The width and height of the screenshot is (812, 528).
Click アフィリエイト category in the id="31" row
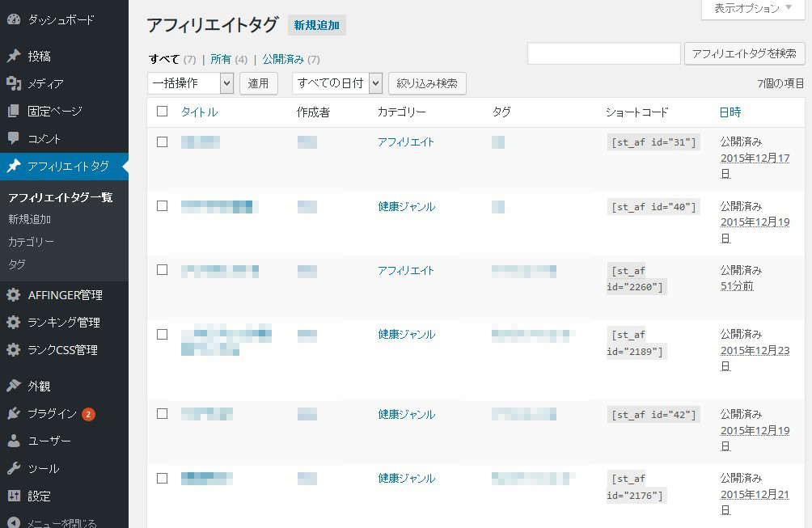coord(406,142)
